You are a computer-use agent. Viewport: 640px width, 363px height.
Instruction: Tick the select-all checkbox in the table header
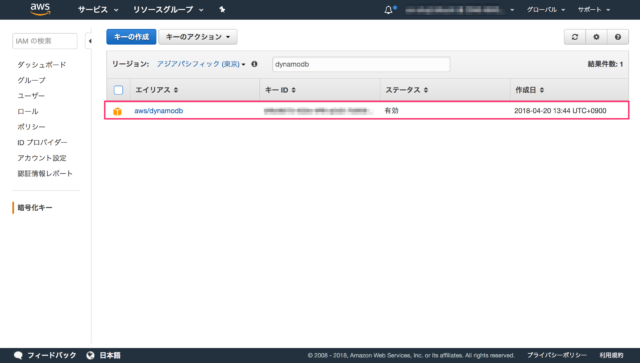118,90
